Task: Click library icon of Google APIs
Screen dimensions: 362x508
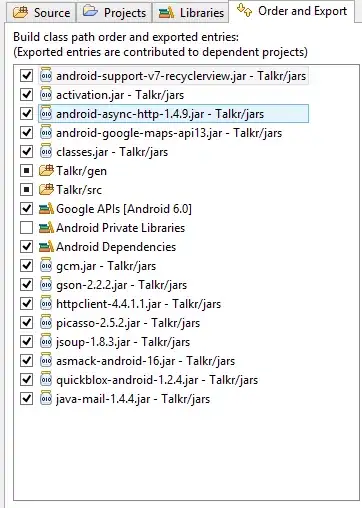Action: pyautogui.click(x=46, y=209)
